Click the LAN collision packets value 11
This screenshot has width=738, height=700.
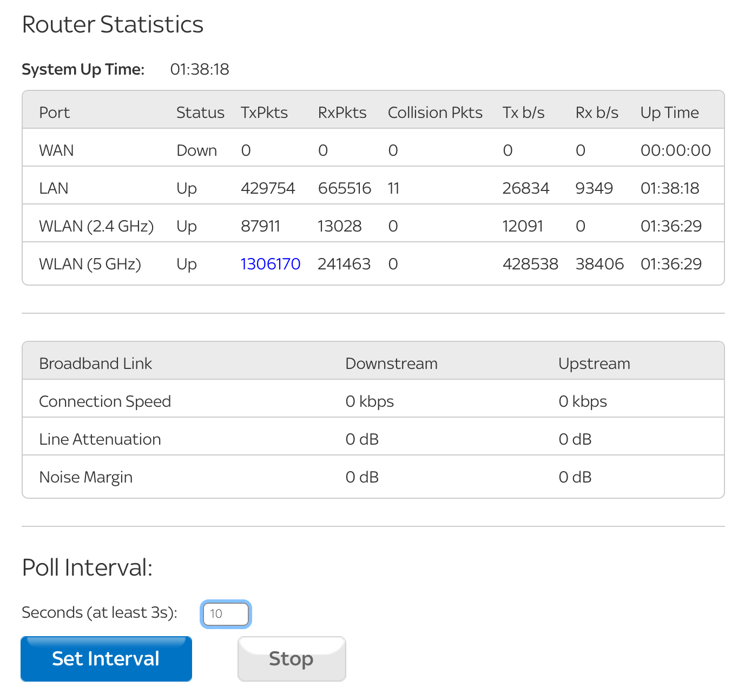[393, 188]
